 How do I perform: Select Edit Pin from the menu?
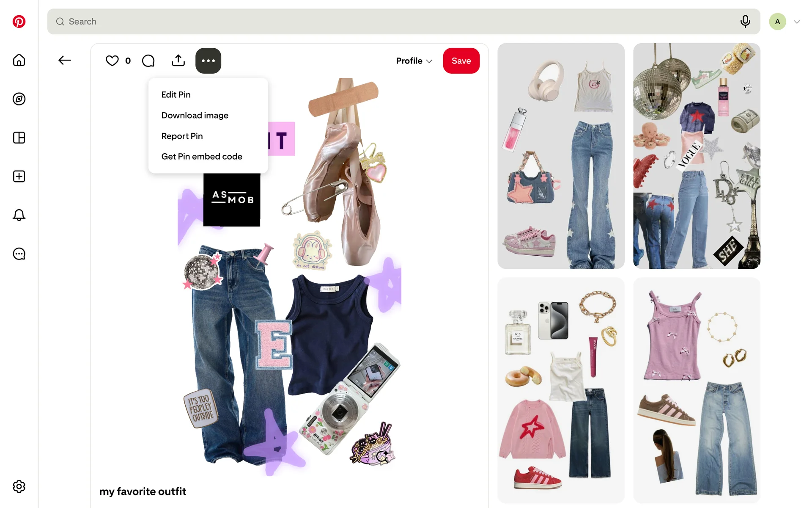176,95
